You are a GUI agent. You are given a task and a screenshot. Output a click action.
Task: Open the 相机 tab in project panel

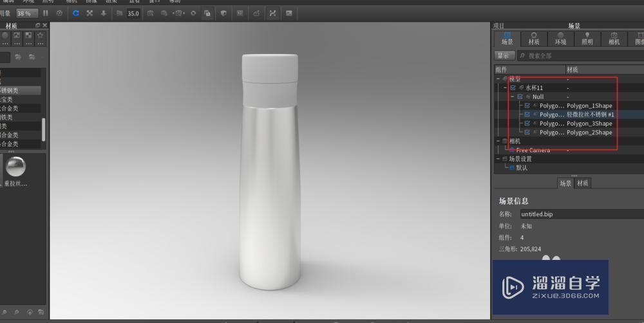point(614,39)
